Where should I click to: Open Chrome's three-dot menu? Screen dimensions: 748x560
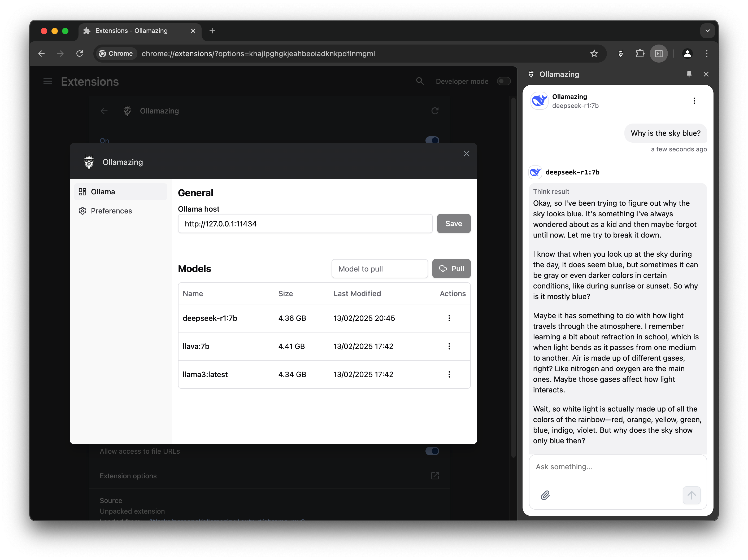click(706, 53)
